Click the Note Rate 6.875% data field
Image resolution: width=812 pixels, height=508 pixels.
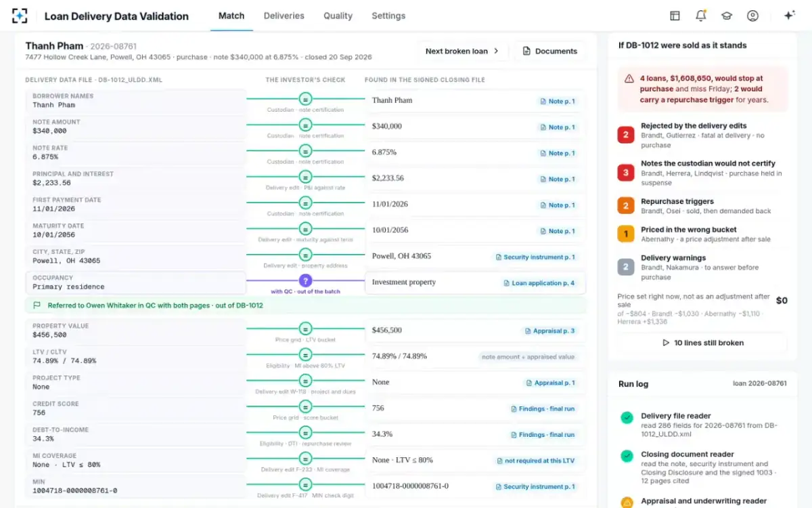[135, 152]
